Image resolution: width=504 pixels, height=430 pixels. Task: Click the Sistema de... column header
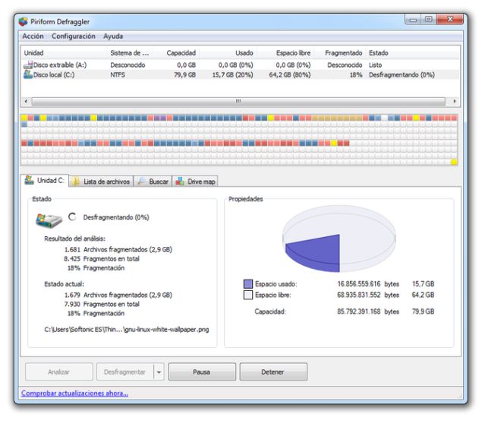pos(130,52)
